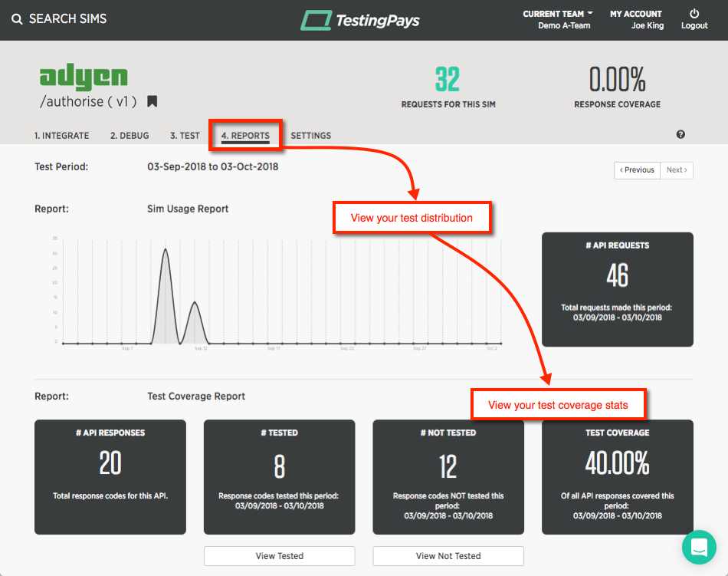728x576 pixels.
Task: Click the # Not Tested card
Action: [448, 477]
